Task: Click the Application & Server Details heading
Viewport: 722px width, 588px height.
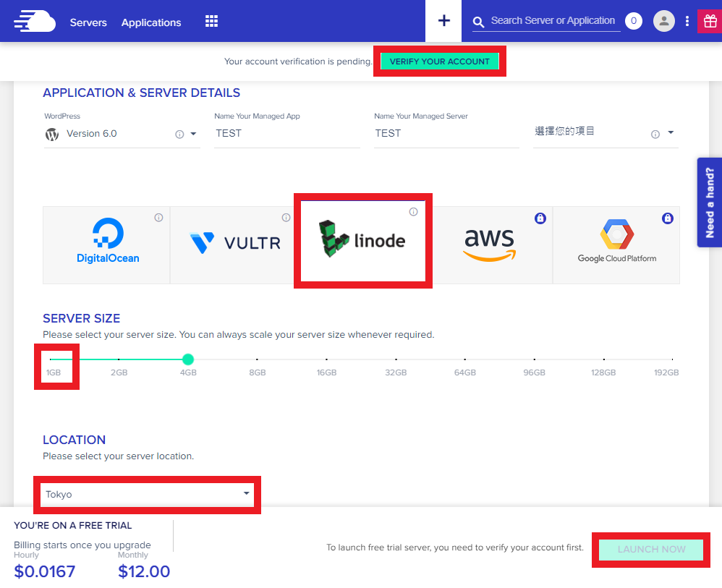Action: tap(141, 93)
